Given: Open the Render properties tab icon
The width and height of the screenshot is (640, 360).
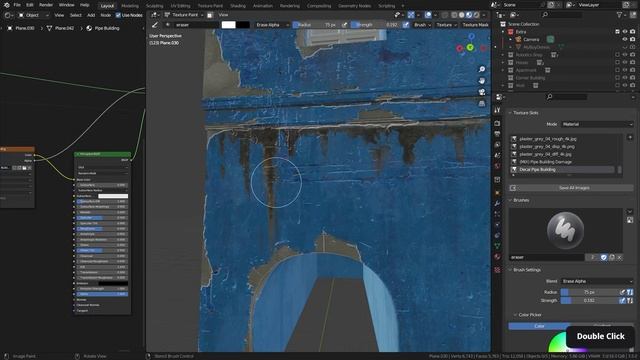Looking at the screenshot, I should [497, 123].
